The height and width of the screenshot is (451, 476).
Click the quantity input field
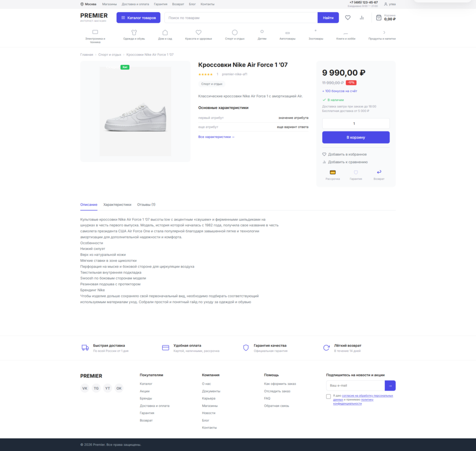[x=356, y=124]
